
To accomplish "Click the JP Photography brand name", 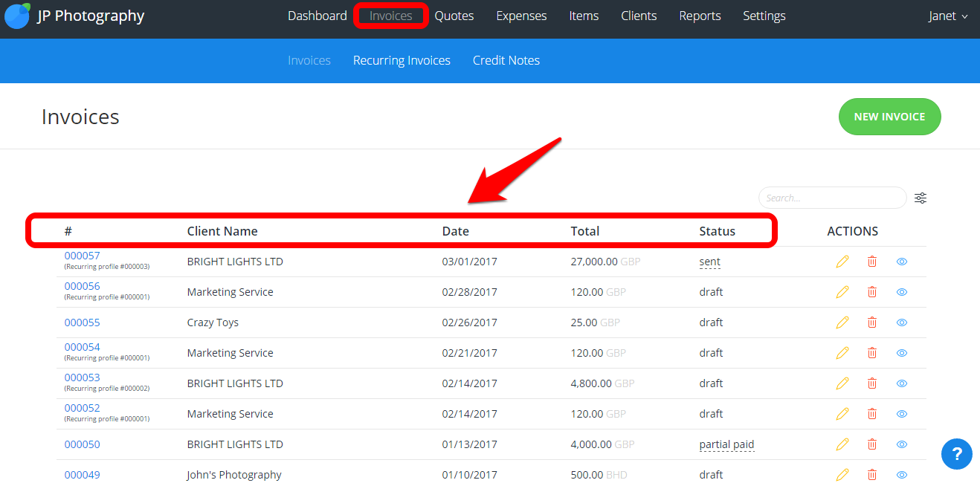I will [91, 16].
